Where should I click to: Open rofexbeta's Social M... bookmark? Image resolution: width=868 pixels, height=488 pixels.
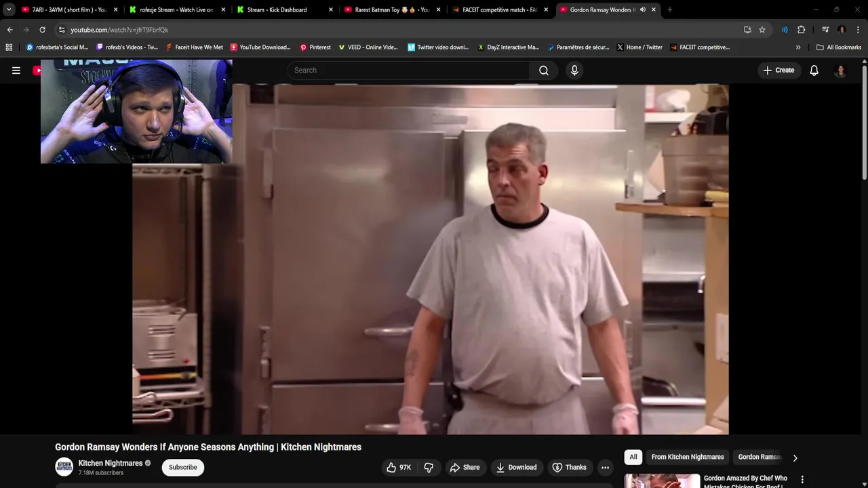click(57, 47)
